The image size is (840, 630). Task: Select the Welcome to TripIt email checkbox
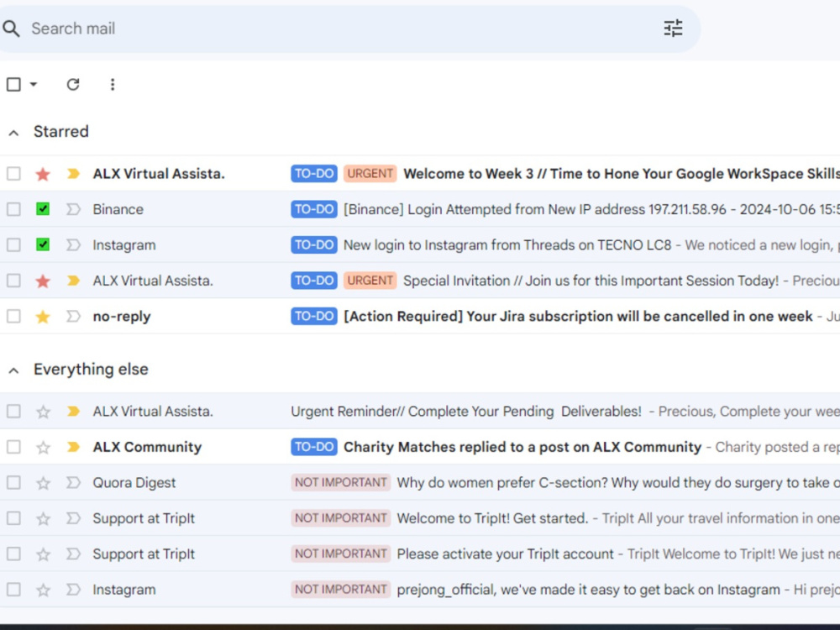13,518
